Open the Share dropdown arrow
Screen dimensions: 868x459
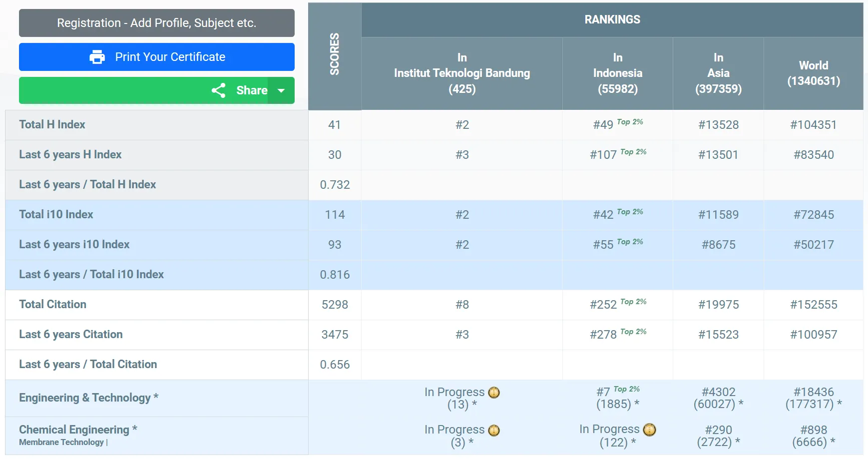(281, 90)
